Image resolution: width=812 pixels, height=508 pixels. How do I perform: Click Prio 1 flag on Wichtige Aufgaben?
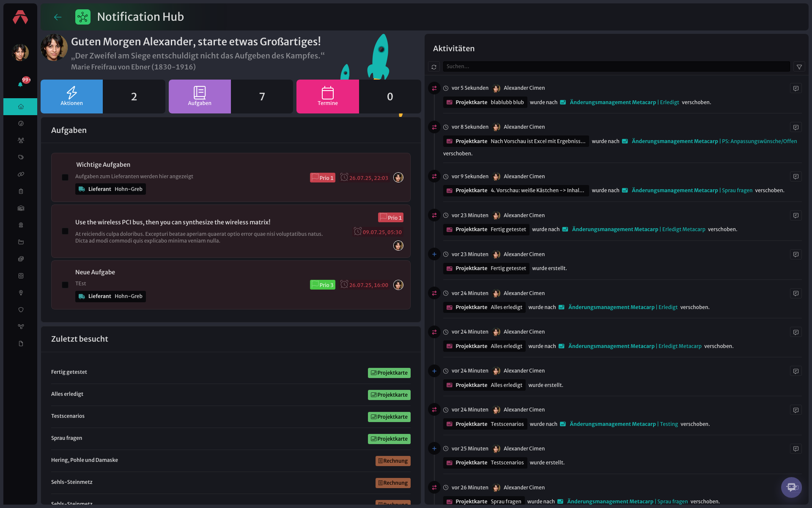[323, 178]
